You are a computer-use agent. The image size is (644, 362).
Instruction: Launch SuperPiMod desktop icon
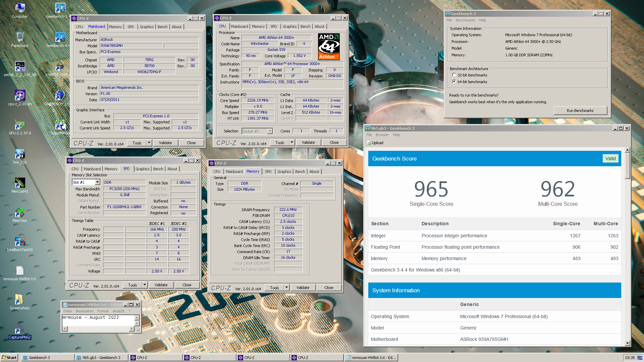(x=60, y=127)
